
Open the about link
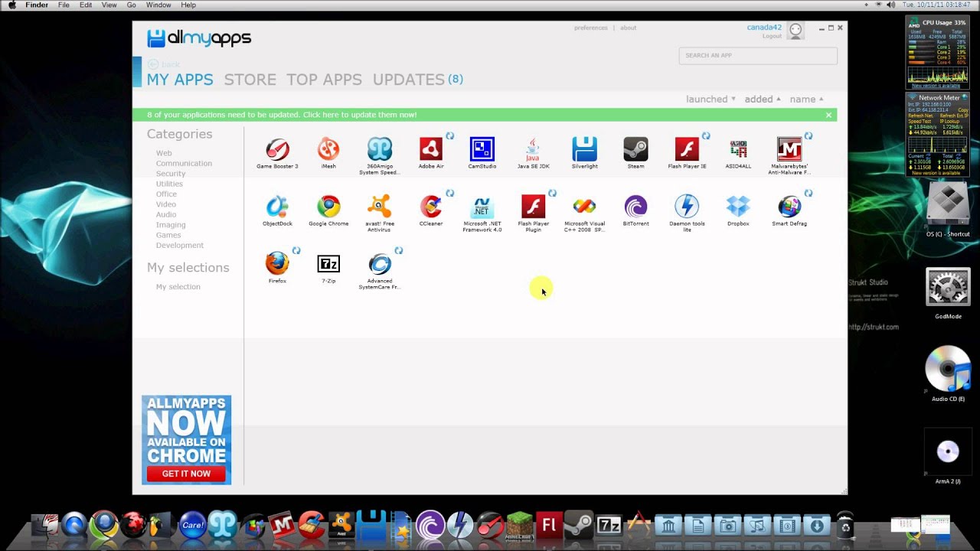tap(628, 28)
